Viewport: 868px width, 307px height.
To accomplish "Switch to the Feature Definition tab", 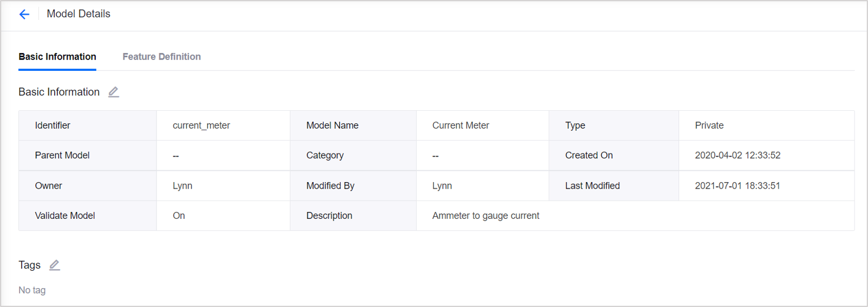I will [161, 57].
